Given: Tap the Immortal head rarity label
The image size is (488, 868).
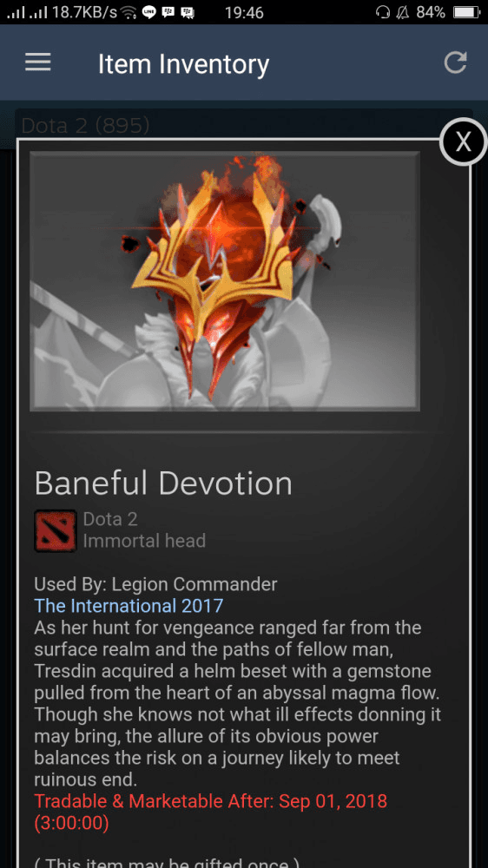Looking at the screenshot, I should (x=144, y=540).
